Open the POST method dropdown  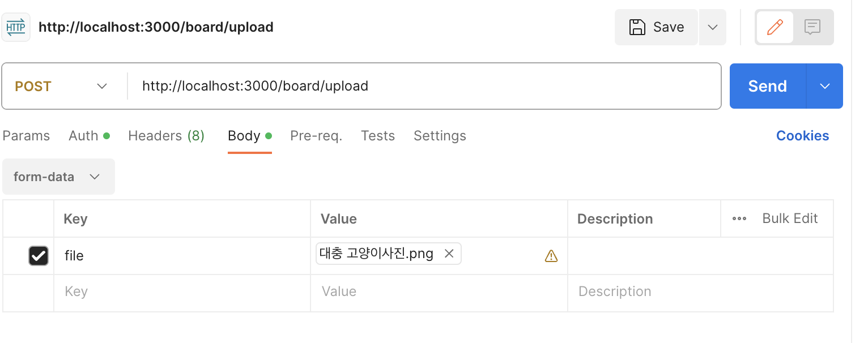click(61, 86)
